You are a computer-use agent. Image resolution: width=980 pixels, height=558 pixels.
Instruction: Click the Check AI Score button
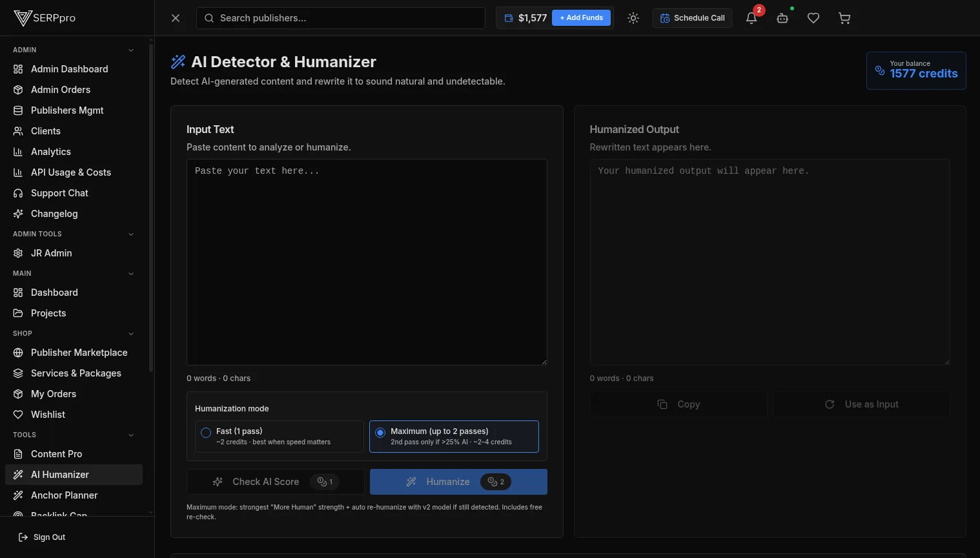point(276,482)
